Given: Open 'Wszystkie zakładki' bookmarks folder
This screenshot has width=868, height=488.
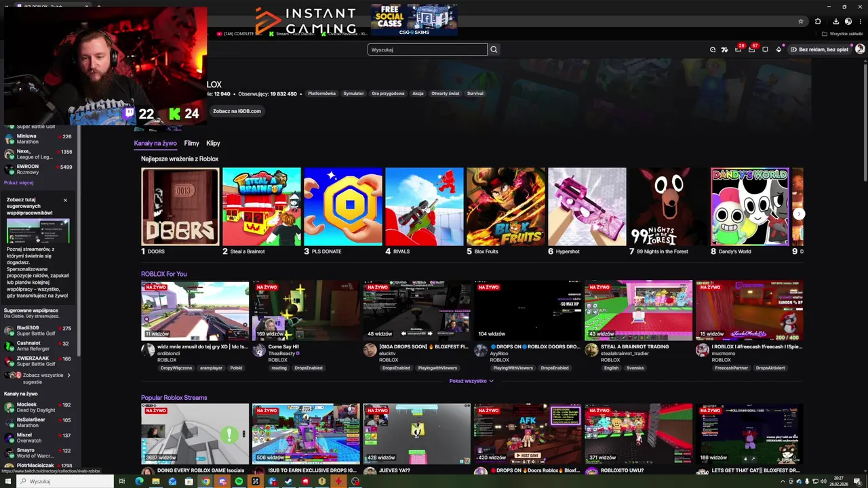Looking at the screenshot, I should [844, 34].
